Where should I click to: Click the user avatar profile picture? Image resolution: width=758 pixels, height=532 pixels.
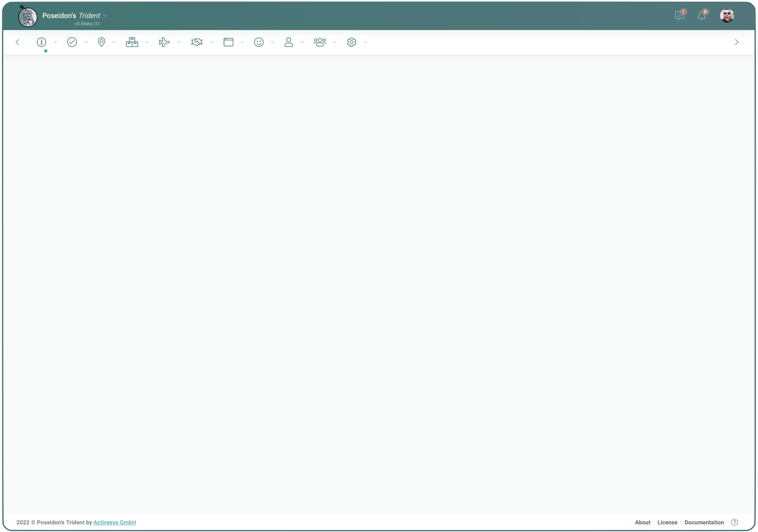pyautogui.click(x=727, y=16)
